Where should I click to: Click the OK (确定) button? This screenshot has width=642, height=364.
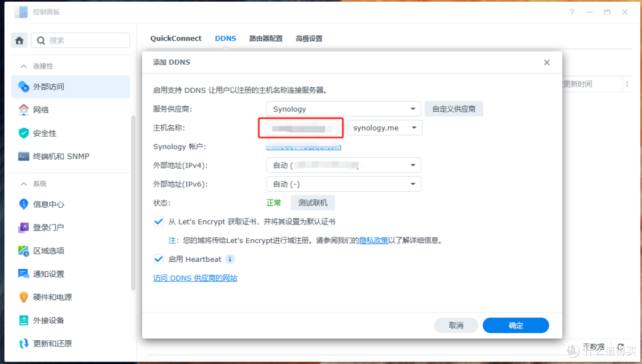(516, 325)
